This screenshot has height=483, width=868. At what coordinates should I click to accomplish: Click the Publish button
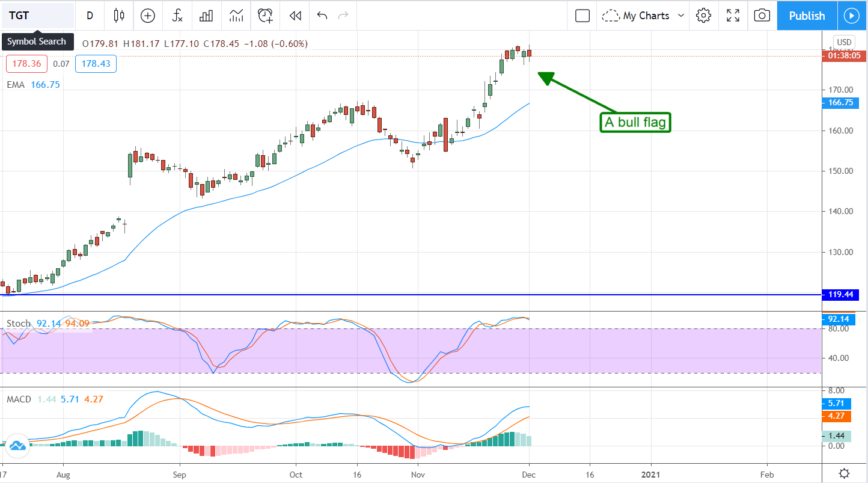(807, 16)
